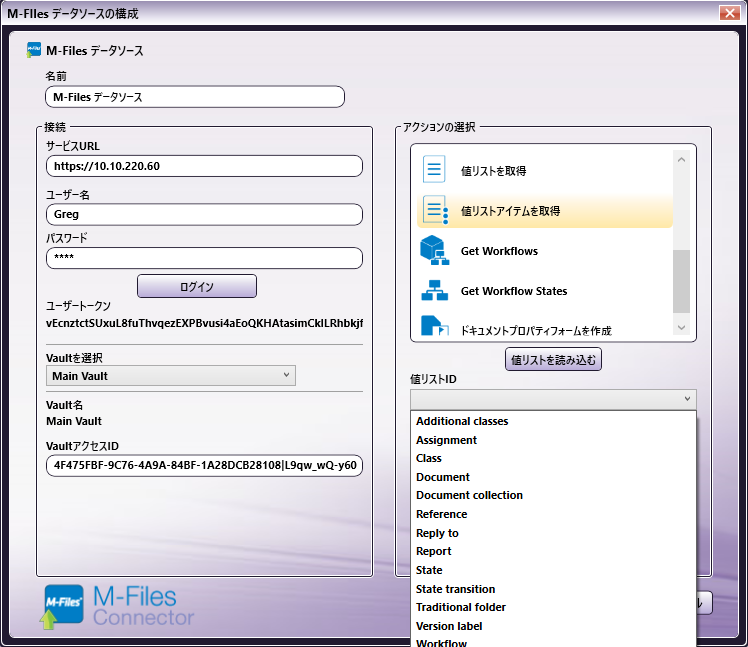The image size is (748, 647).
Task: Click the ユーザートークン value text
Action: 204,323
